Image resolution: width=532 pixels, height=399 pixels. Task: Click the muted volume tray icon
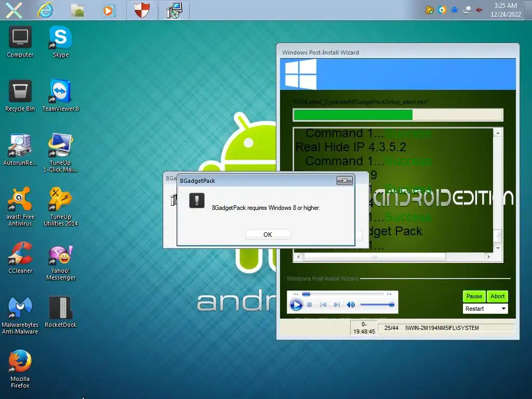click(x=479, y=10)
